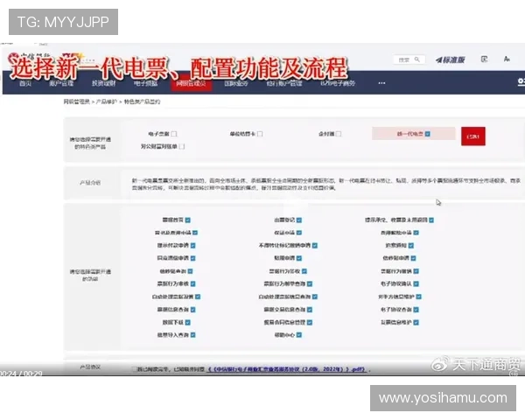Click 网银管理员 in the breadcrumb
This screenshot has height=420, width=525.
pos(77,101)
